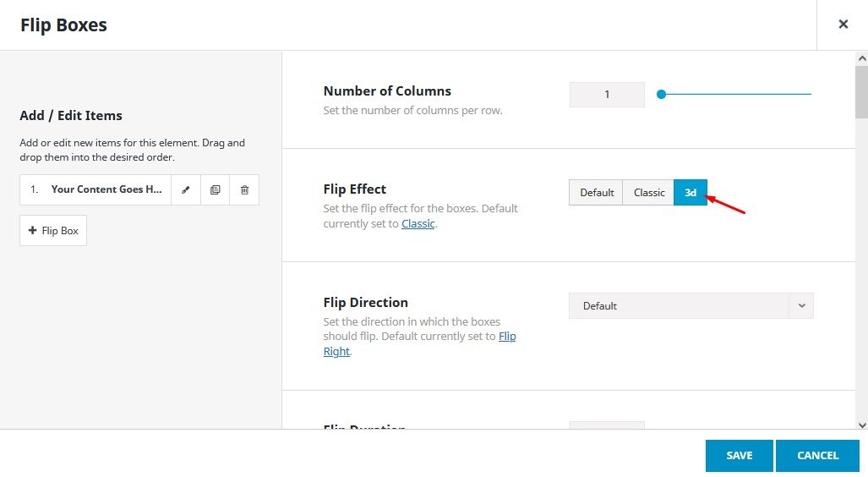The image size is (868, 477).
Task: Set Flip Effect to Default
Action: [x=596, y=193]
